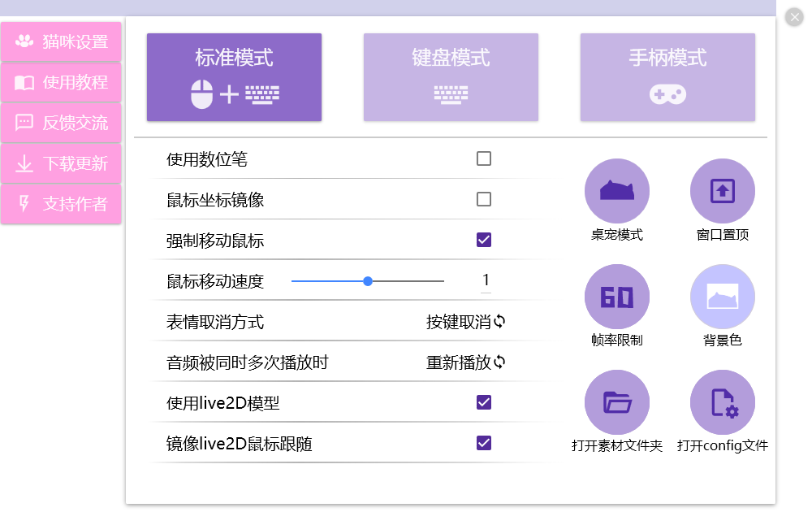Open 下载更新 to download updates

coord(61,163)
